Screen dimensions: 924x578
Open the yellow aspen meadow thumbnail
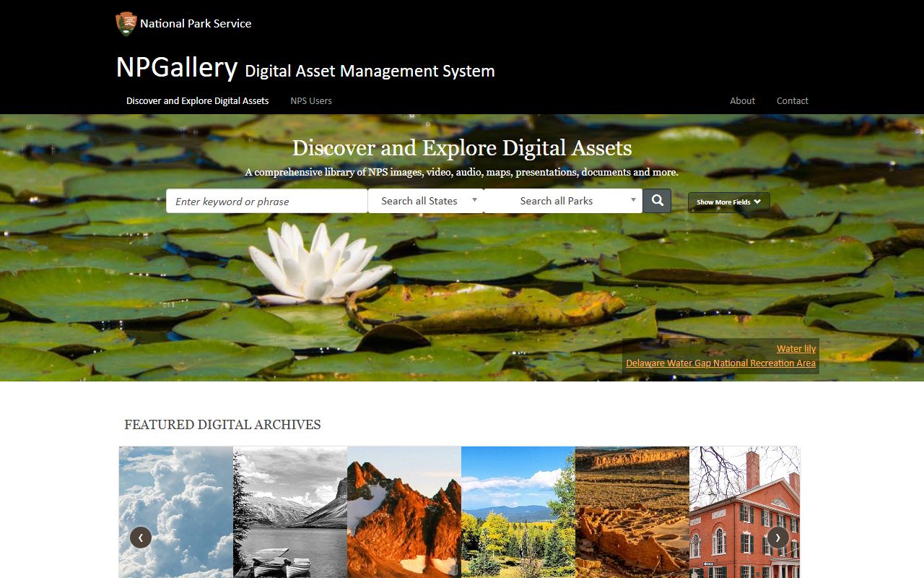pos(518,512)
